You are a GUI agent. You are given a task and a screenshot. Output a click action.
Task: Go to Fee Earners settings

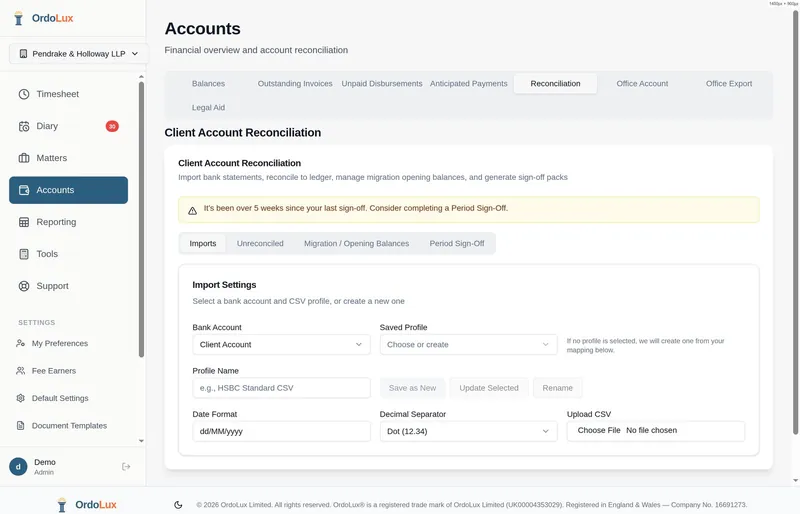pos(68,371)
